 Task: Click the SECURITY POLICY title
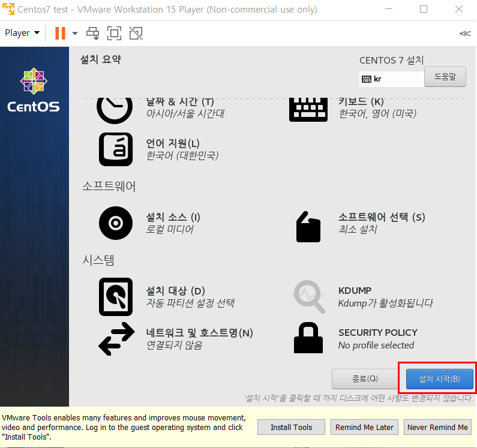[378, 333]
